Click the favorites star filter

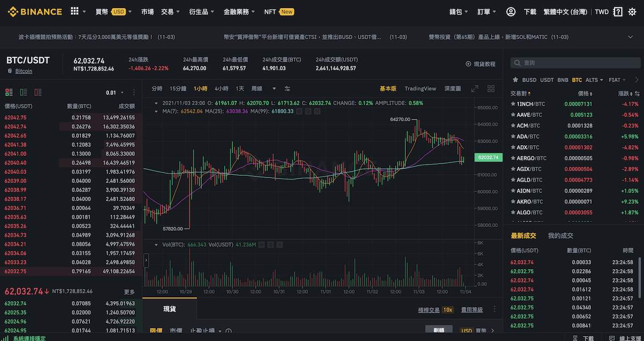click(x=516, y=80)
